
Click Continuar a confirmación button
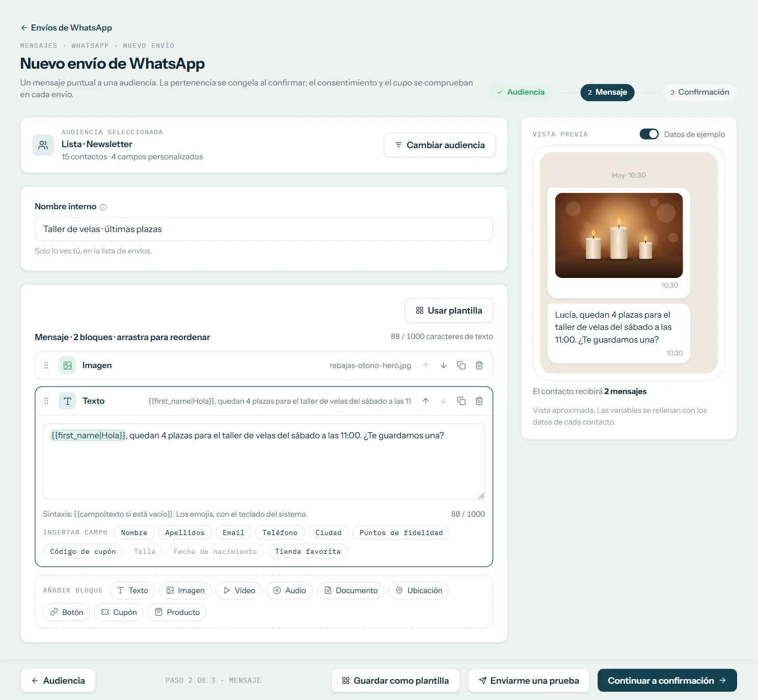pos(667,681)
